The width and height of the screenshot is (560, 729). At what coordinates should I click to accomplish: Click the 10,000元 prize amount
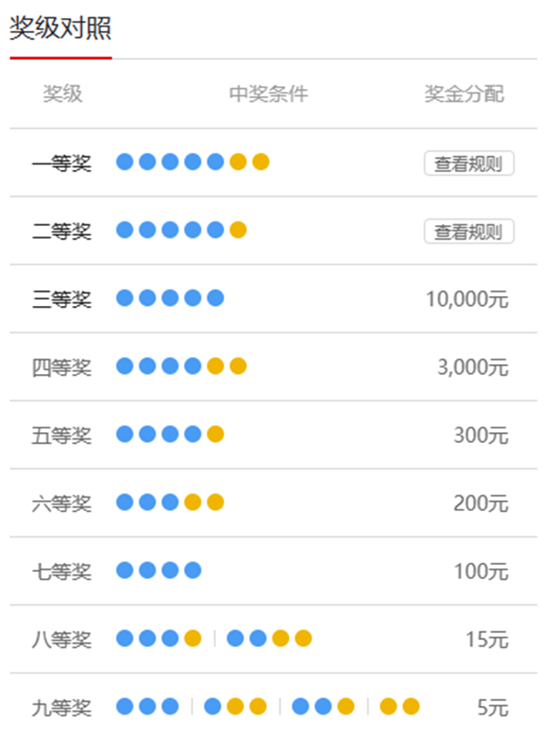(467, 299)
